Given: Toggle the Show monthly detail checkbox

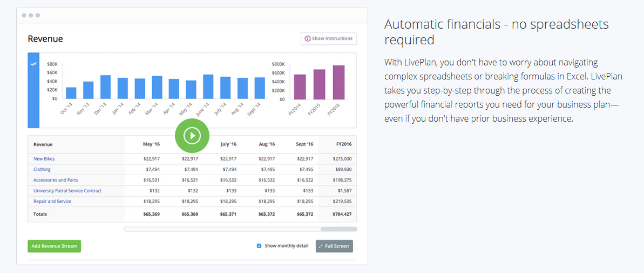Looking at the screenshot, I should click(x=259, y=246).
